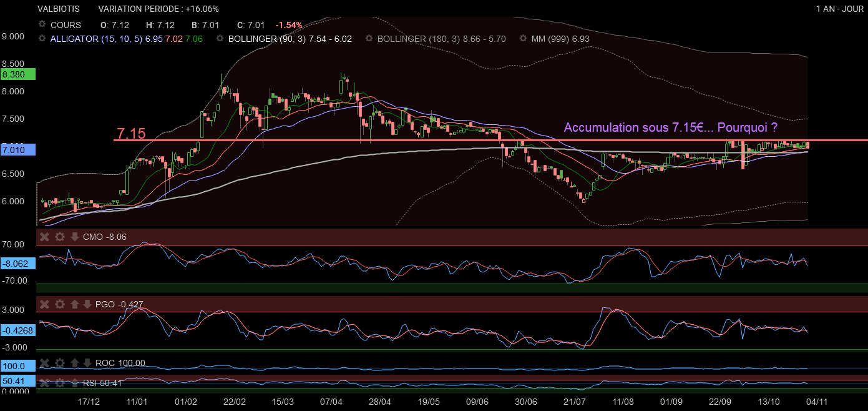The width and height of the screenshot is (868, 411).
Task: Click the 22/02 date on time axis
Action: (x=234, y=402)
